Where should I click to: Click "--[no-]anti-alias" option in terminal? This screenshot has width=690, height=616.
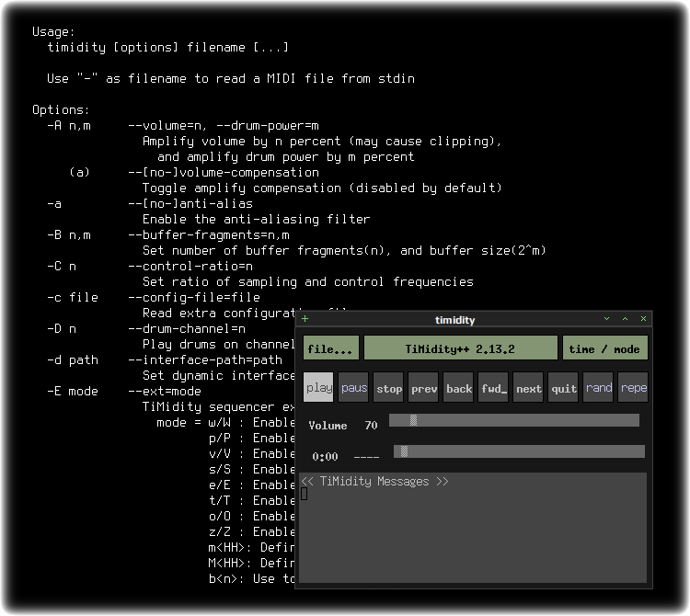pyautogui.click(x=190, y=204)
